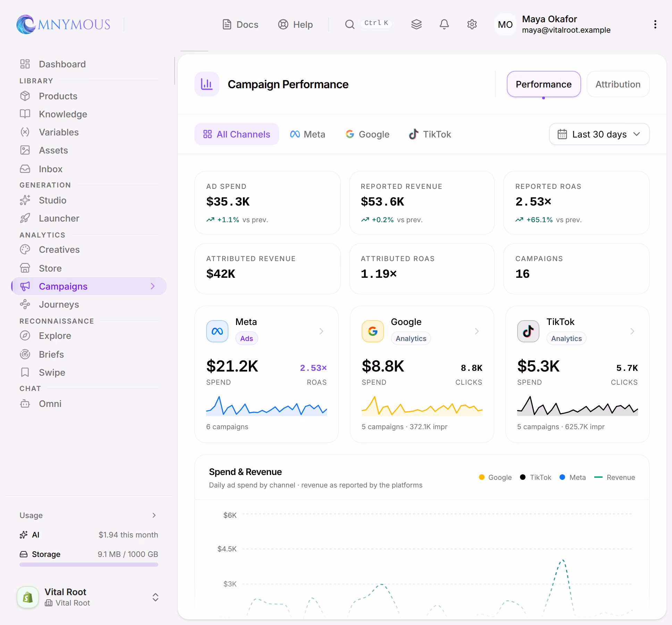Click the Launcher rocket icon

(25, 218)
